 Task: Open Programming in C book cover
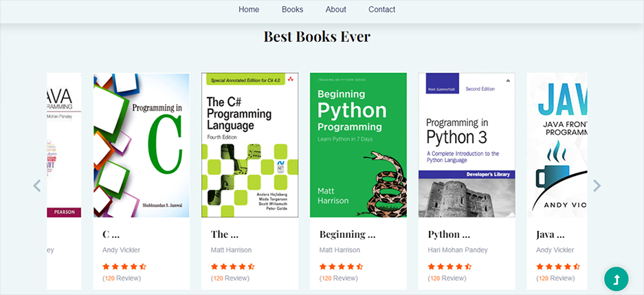(x=142, y=145)
